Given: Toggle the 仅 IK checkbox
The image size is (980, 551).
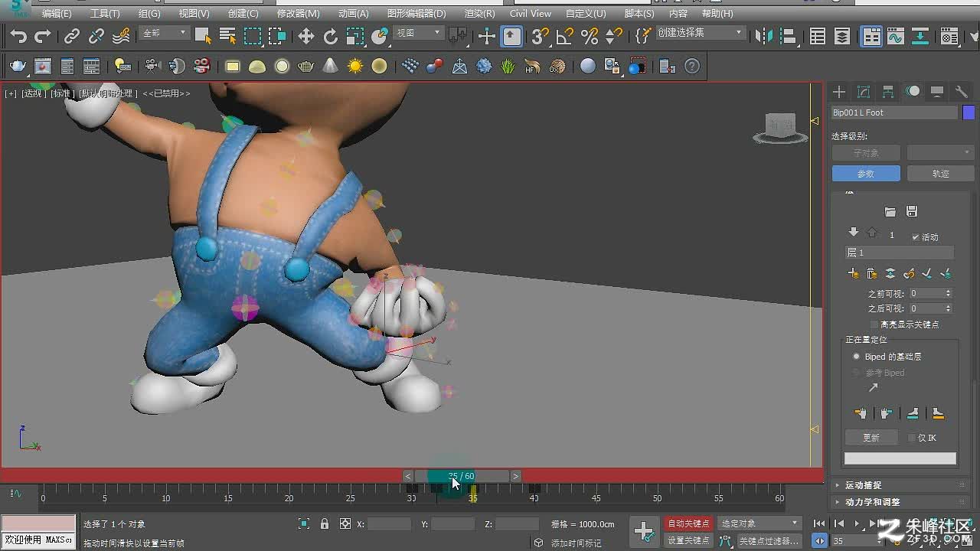Looking at the screenshot, I should coord(911,438).
